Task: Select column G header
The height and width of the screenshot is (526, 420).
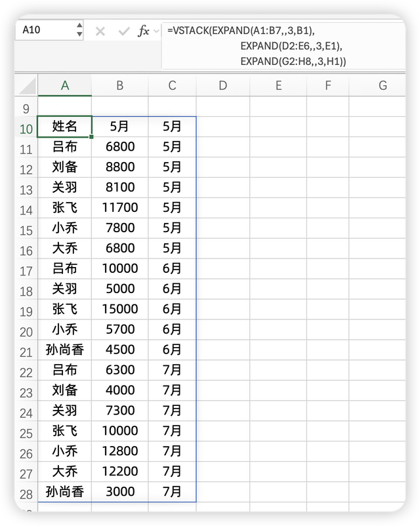Action: 377,86
